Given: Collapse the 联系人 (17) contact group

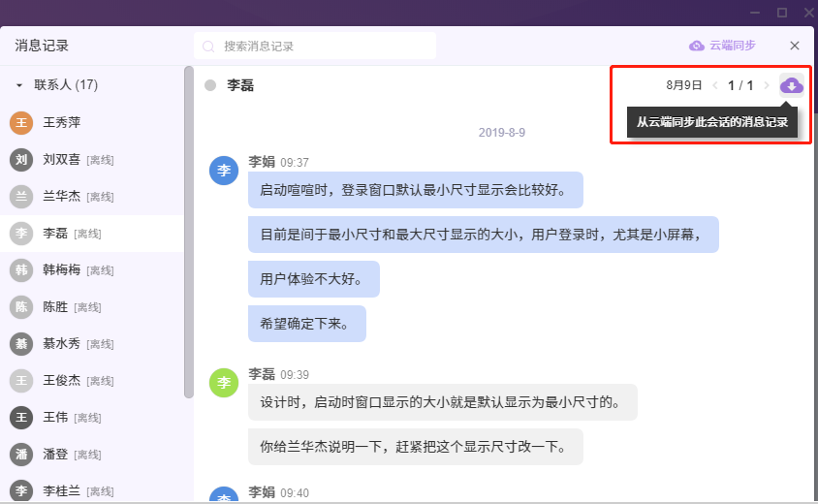Looking at the screenshot, I should click(19, 85).
